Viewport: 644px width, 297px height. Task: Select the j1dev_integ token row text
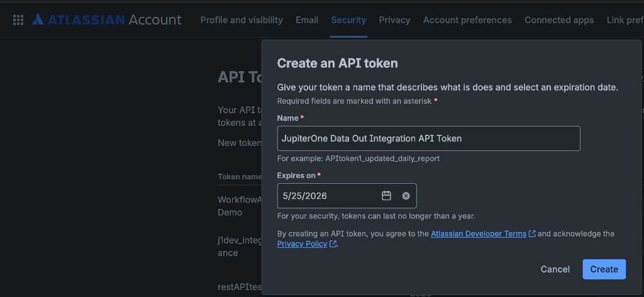click(x=240, y=247)
